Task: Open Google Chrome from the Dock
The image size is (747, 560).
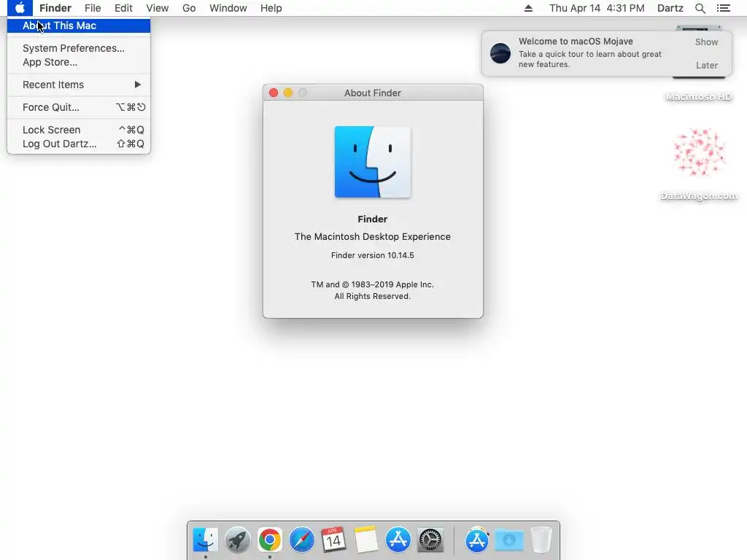Action: [x=270, y=540]
